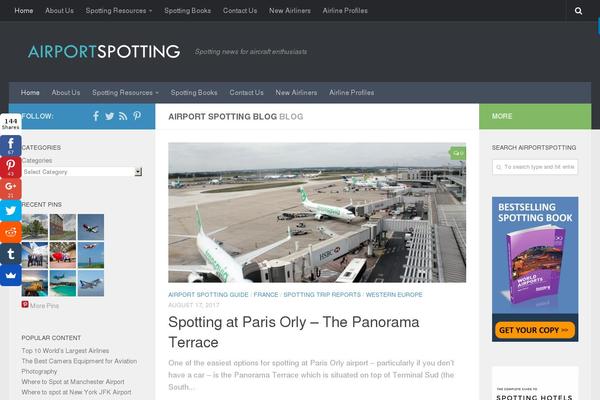This screenshot has height=400, width=600.
Task: Expand Spotting Resources in the top menu
Action: [x=119, y=11]
